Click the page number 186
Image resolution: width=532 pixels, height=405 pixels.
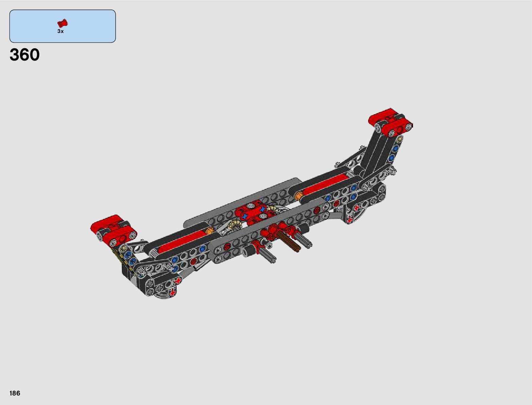15,393
